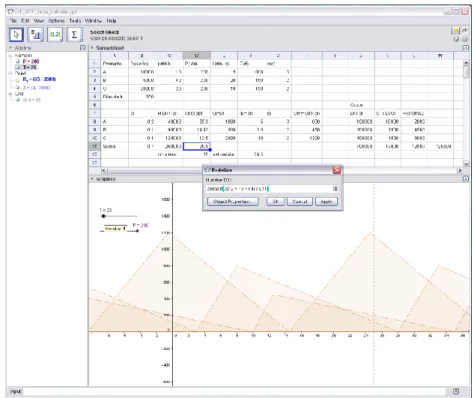
Task: Select the 'T = 25' Algebra entry
Action: (x=30, y=67)
